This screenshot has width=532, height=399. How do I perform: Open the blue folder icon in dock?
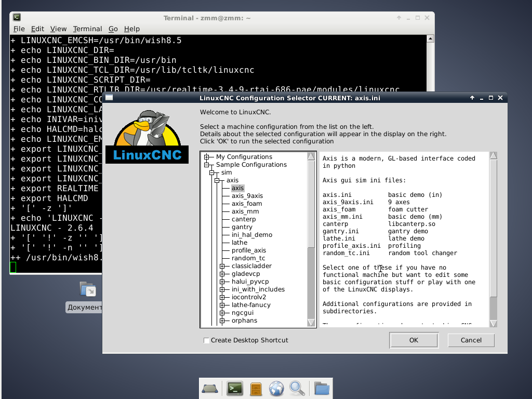coord(322,389)
